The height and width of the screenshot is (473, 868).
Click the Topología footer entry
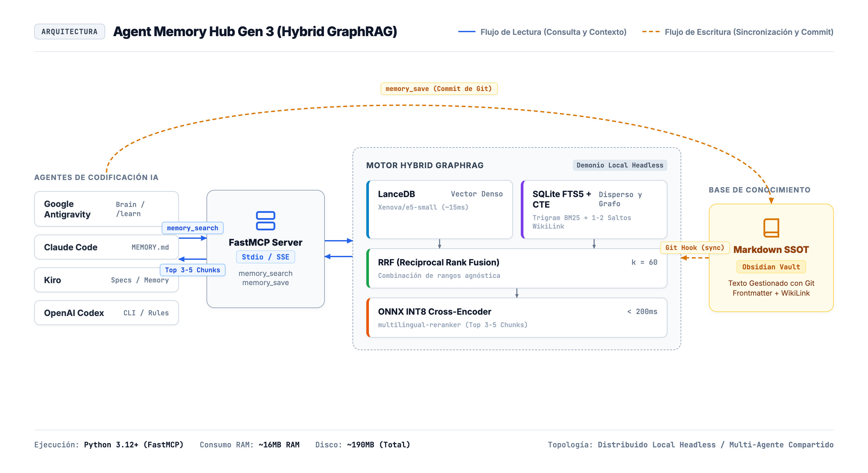coord(690,445)
